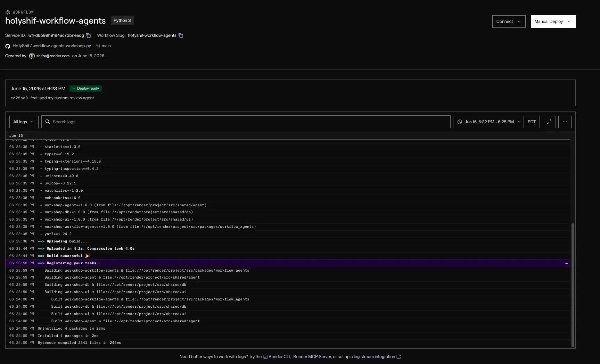
Task: Select the 'Built workshop-ui' log line
Action: click(288, 314)
